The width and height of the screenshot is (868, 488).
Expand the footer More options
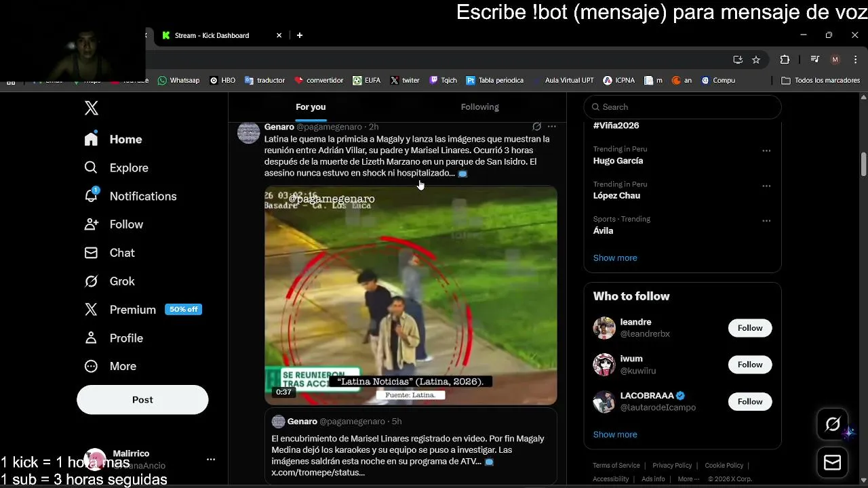click(x=688, y=479)
